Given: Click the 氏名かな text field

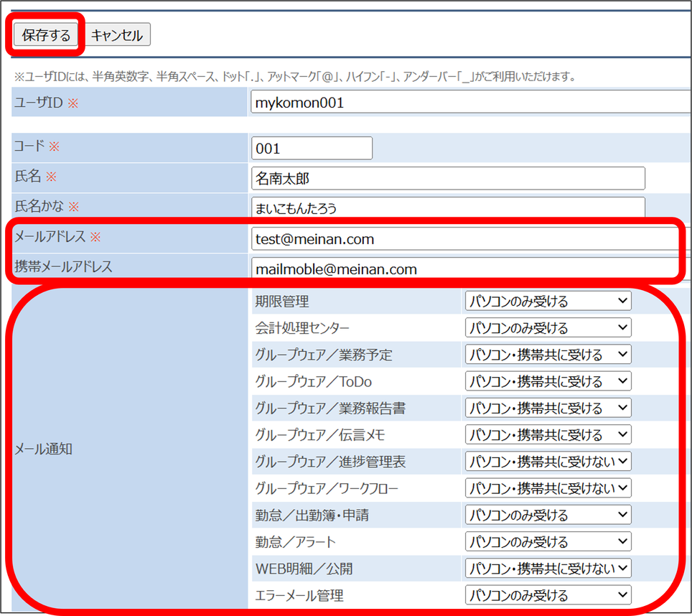Looking at the screenshot, I should 448,208.
